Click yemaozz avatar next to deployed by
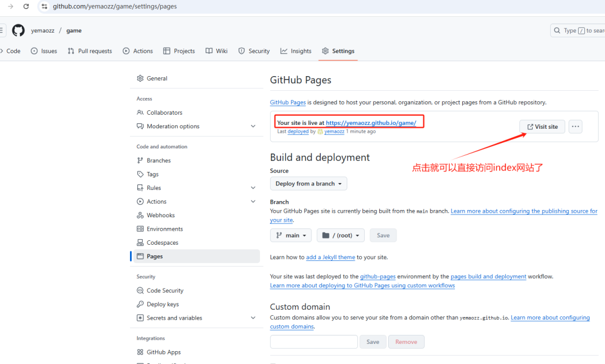Image resolution: width=605 pixels, height=364 pixels. point(320,132)
